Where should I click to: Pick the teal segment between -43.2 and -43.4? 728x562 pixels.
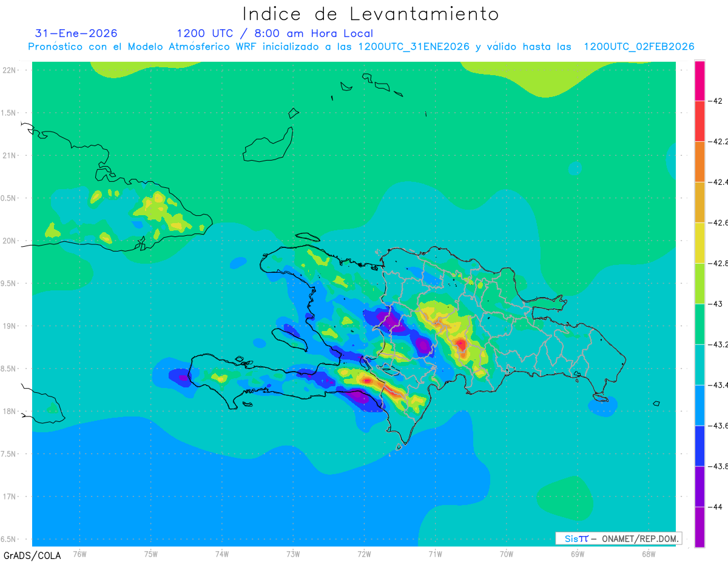(699, 365)
